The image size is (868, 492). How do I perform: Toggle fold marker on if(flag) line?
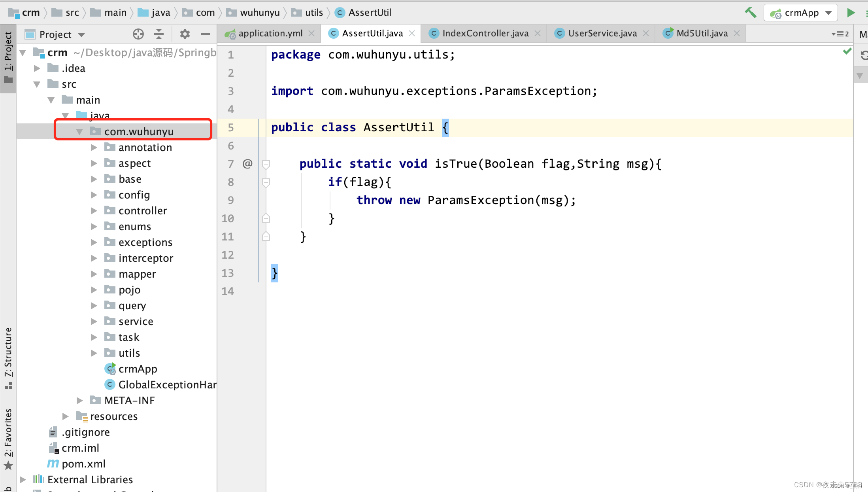point(266,182)
